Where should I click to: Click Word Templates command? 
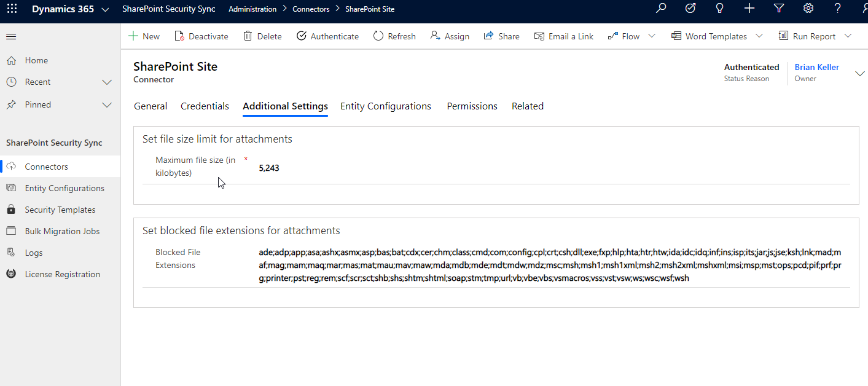pyautogui.click(x=709, y=36)
